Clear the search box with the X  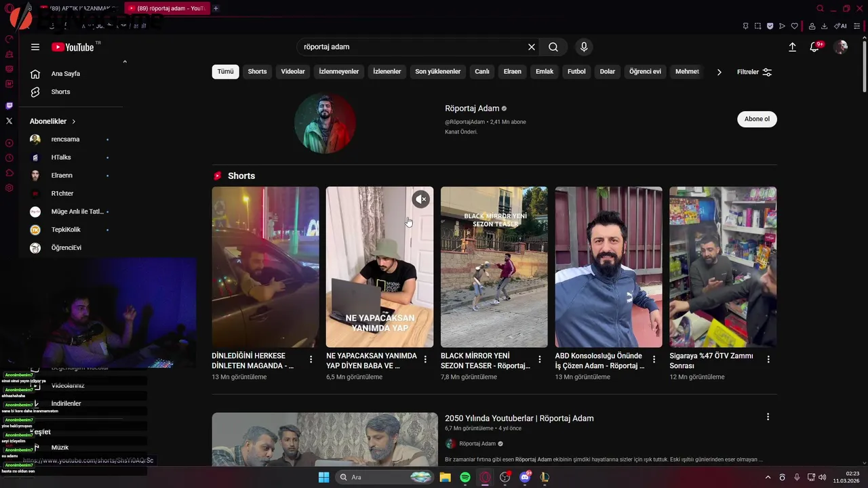532,47
